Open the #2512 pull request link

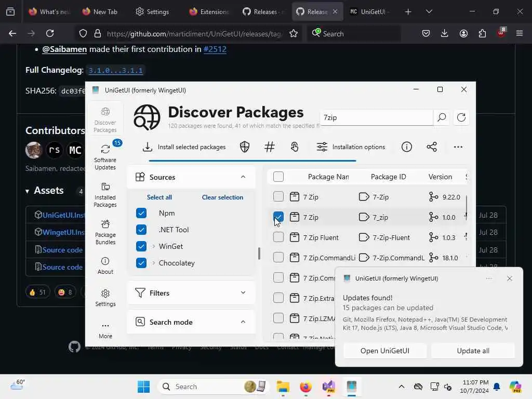215,49
